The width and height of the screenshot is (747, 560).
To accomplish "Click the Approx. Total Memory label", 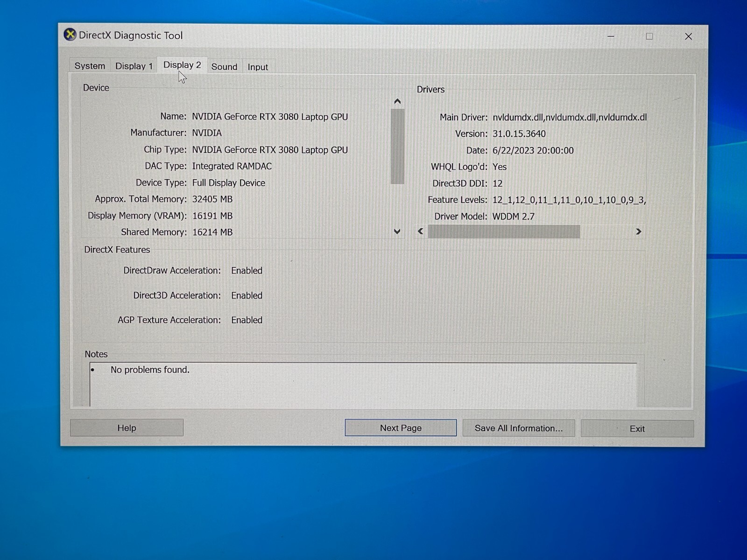I will (x=141, y=199).
